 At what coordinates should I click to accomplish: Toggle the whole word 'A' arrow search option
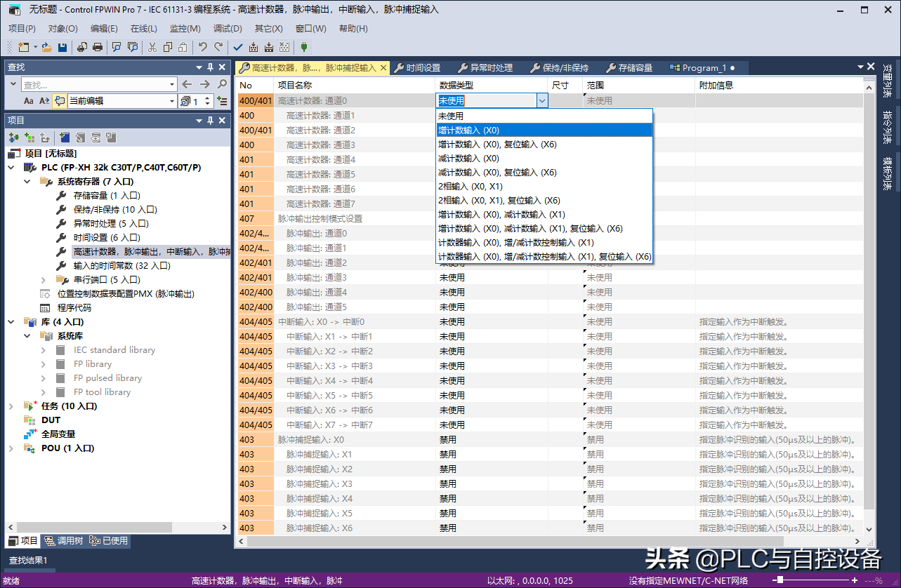pyautogui.click(x=44, y=101)
